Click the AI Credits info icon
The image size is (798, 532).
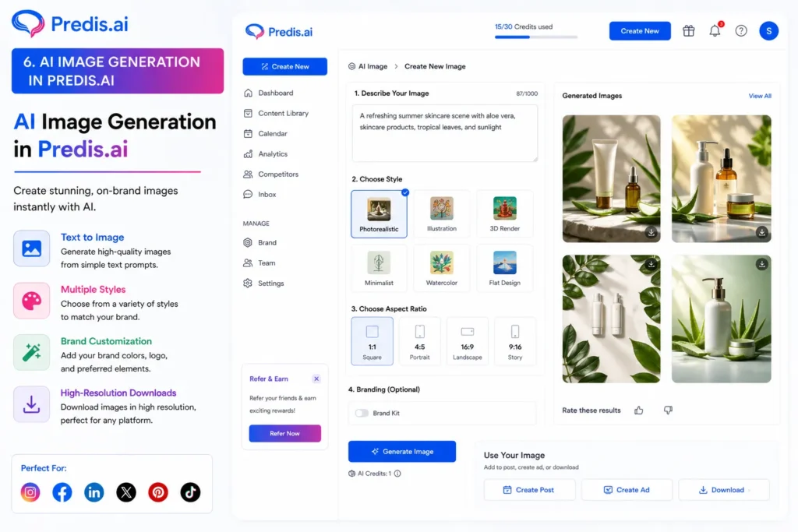click(397, 474)
